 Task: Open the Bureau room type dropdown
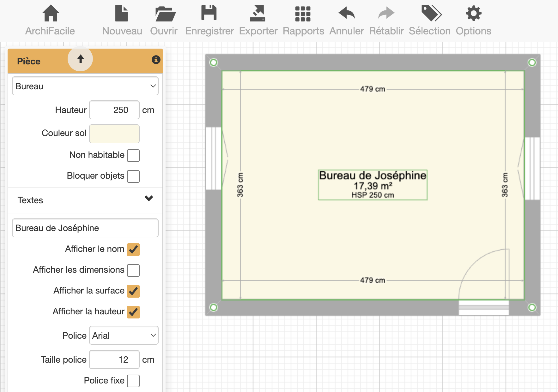(85, 86)
